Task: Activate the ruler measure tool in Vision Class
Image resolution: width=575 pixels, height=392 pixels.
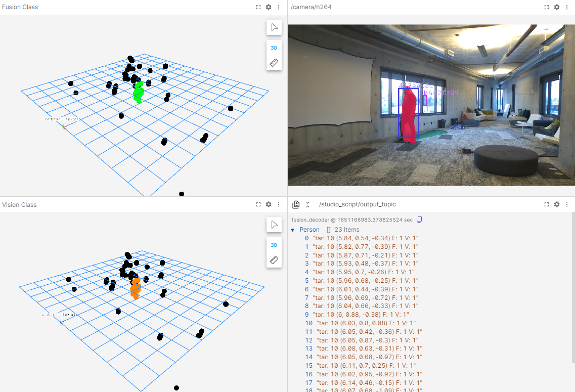Action: [x=274, y=260]
